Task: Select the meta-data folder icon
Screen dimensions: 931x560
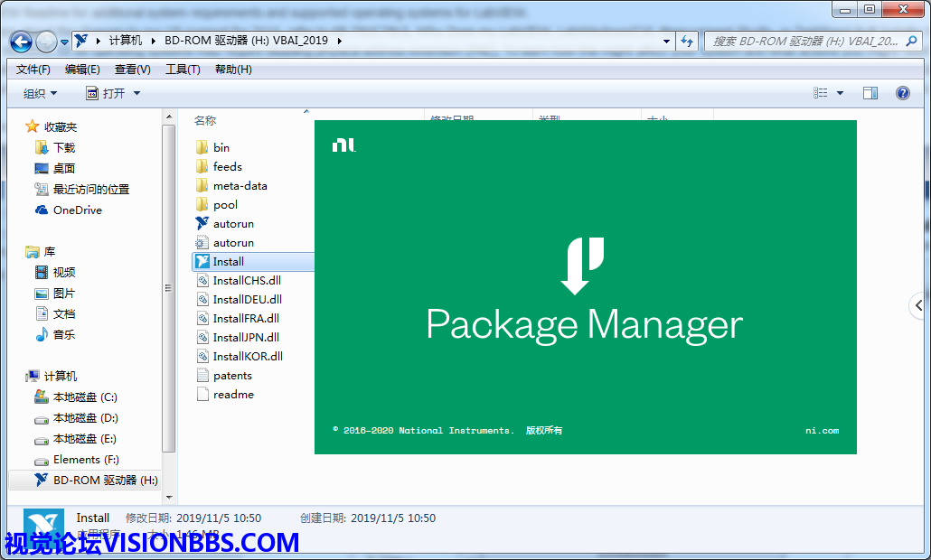Action: click(x=202, y=185)
